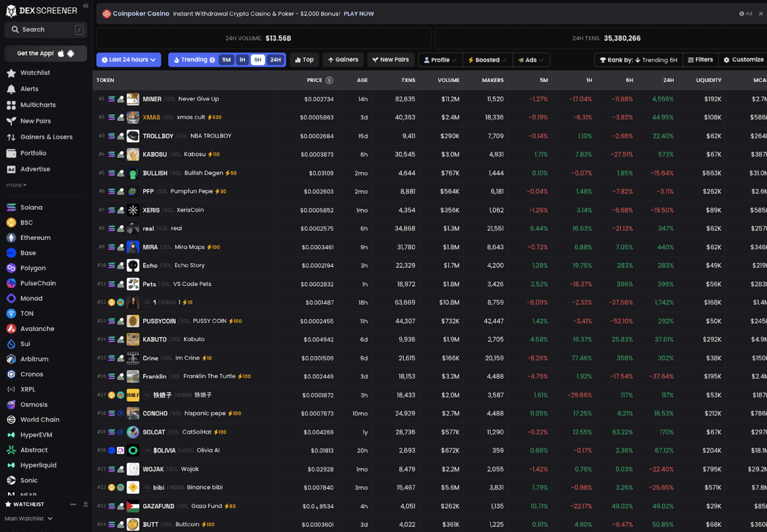The width and height of the screenshot is (767, 532).
Task: Select the 1H trending timeframe
Action: (242, 60)
